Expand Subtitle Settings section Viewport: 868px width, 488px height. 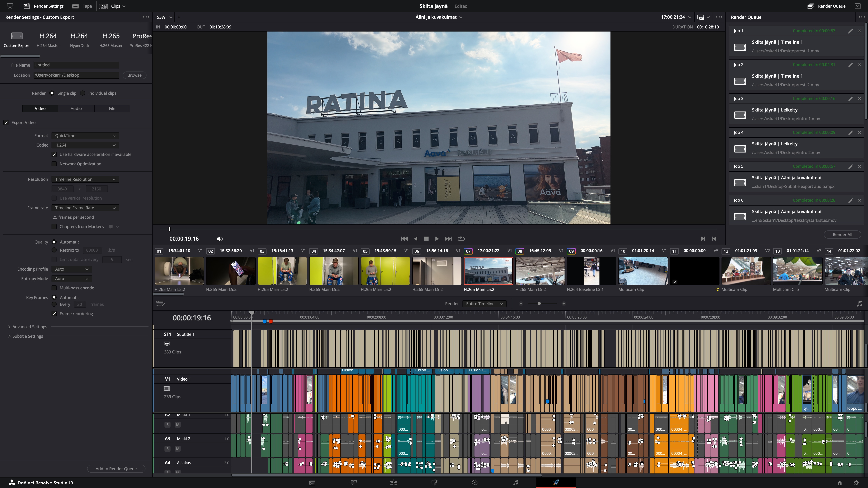click(x=26, y=336)
